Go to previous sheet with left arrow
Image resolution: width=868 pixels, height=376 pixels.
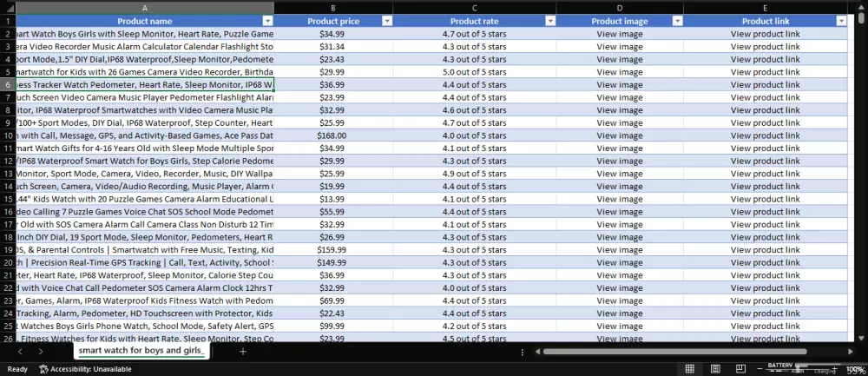20,352
